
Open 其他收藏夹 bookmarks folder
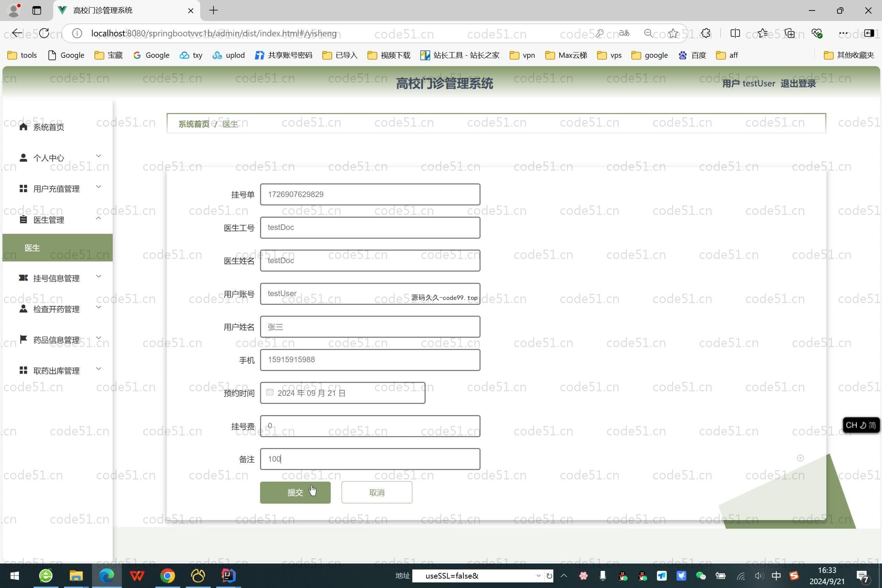[x=849, y=55]
